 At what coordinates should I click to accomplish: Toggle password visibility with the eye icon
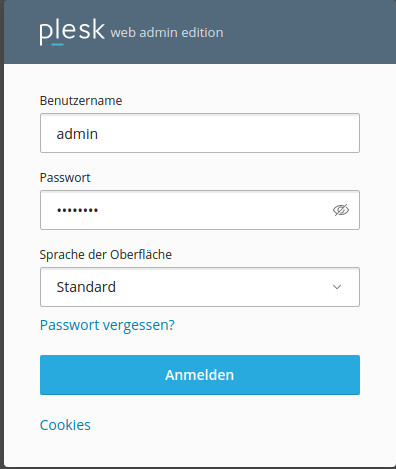coord(341,210)
